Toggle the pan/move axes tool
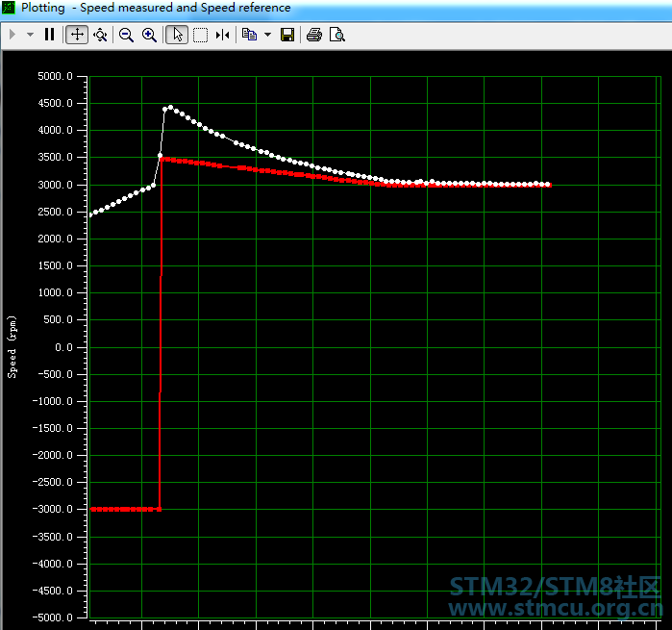Viewport: 672px width, 630px height. click(77, 35)
